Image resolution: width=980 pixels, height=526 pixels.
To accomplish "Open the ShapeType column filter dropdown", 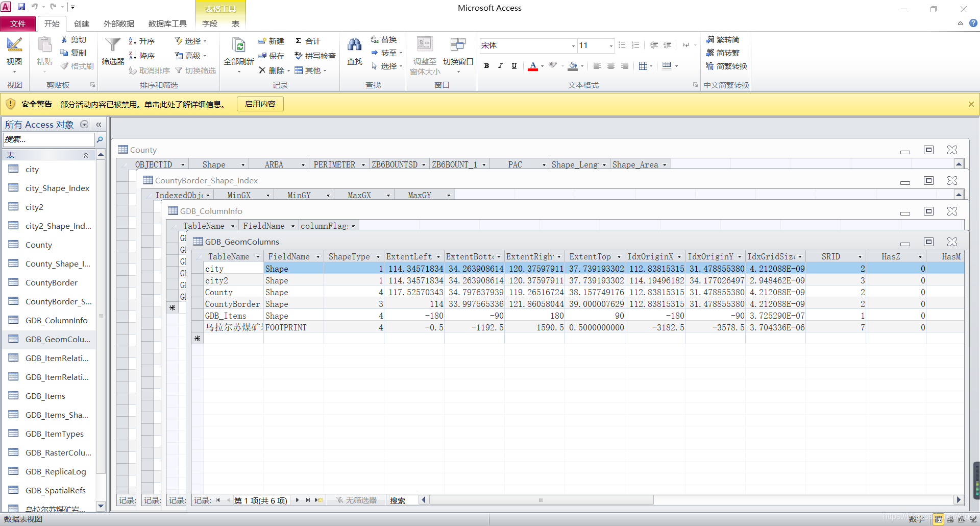I will coord(378,257).
